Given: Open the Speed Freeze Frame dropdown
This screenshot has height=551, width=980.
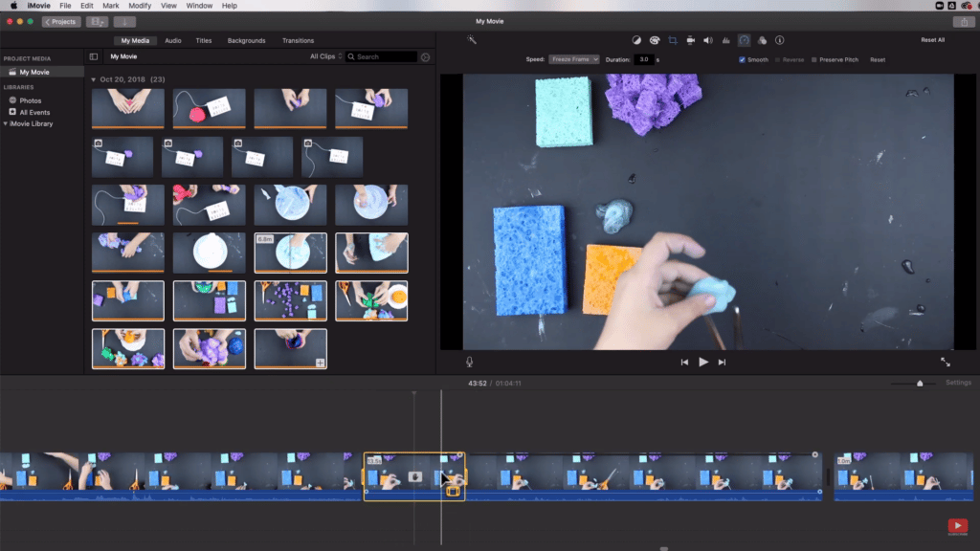Looking at the screenshot, I should 574,59.
